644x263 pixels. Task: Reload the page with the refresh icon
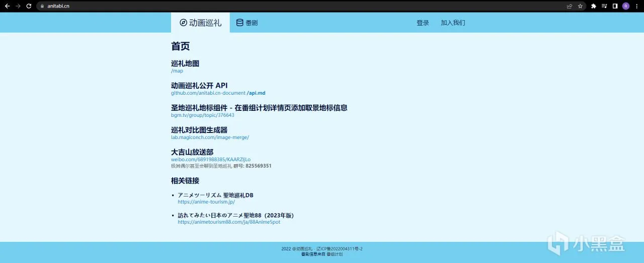[29, 6]
